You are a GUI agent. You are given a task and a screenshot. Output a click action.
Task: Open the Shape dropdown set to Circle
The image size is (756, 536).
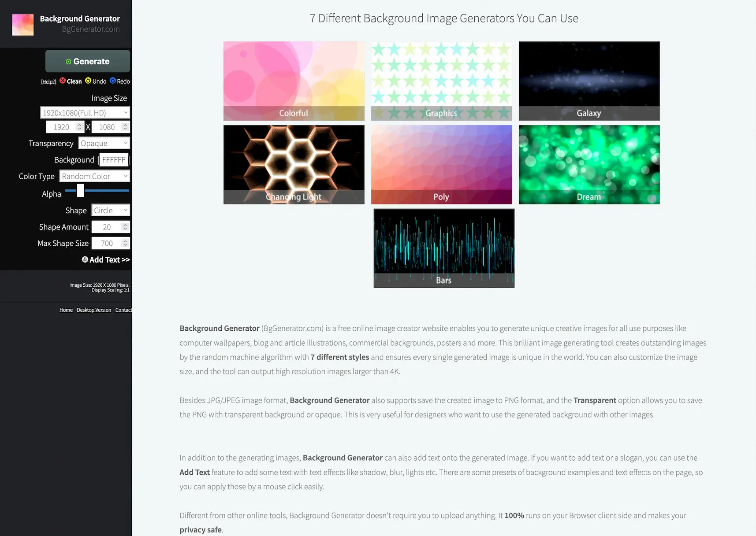(x=110, y=210)
